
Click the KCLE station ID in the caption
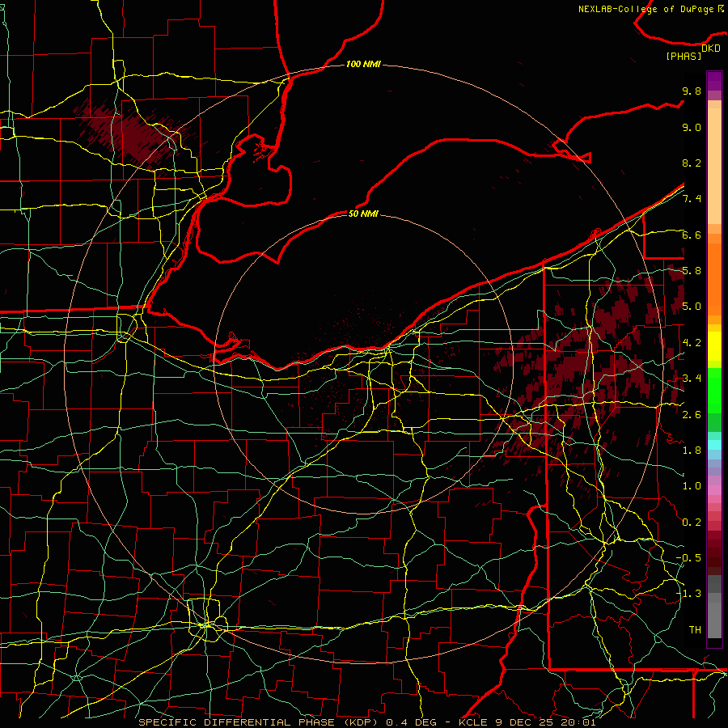pos(472,722)
